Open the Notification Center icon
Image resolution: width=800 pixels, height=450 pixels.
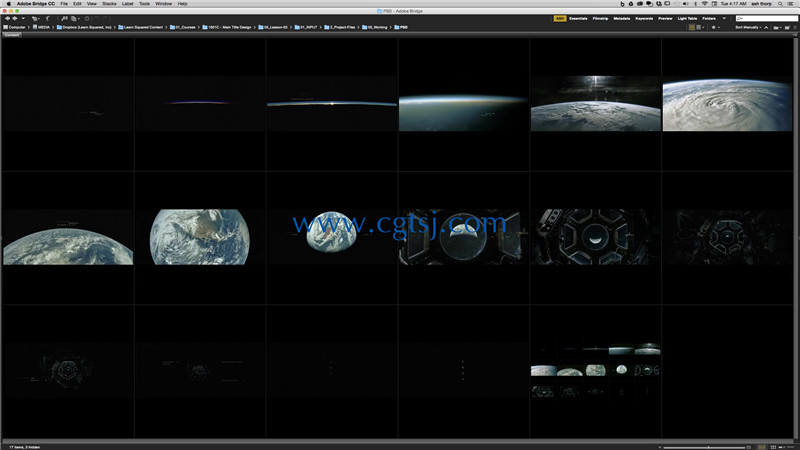coord(790,4)
